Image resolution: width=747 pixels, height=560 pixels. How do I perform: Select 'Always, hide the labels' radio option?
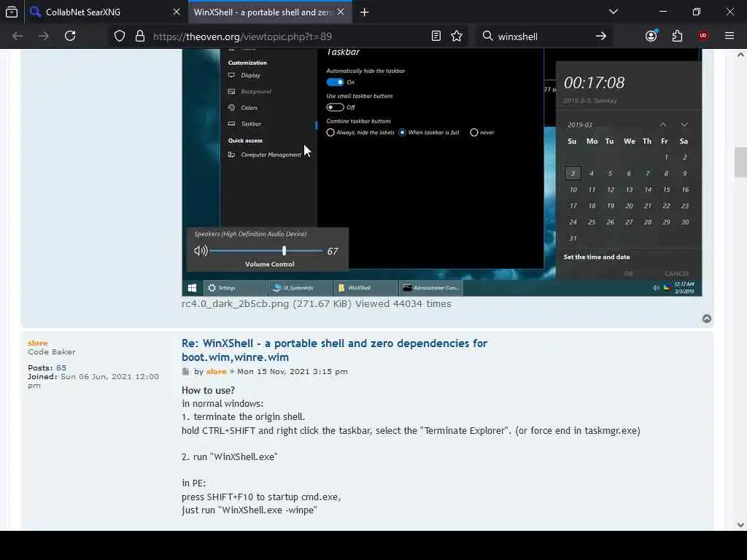[x=330, y=133]
